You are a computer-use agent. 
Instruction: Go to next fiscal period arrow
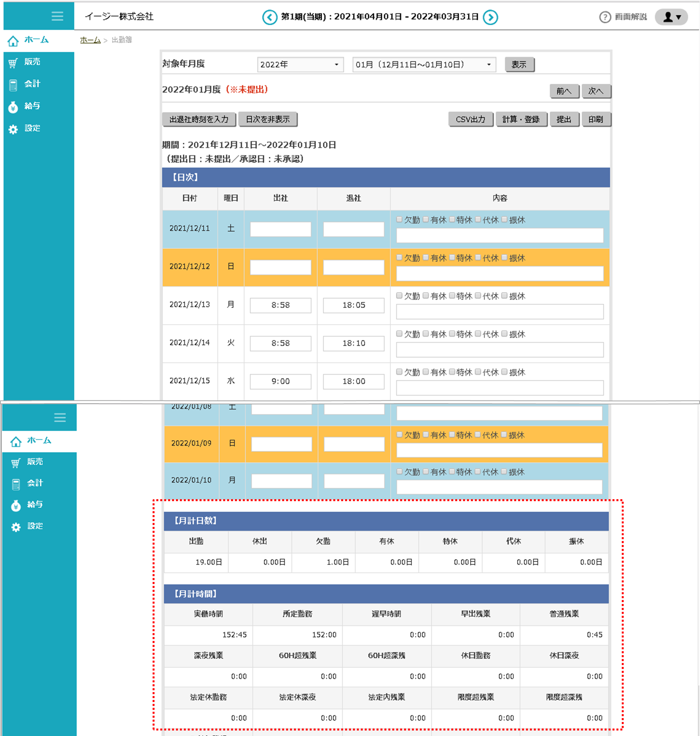(490, 17)
